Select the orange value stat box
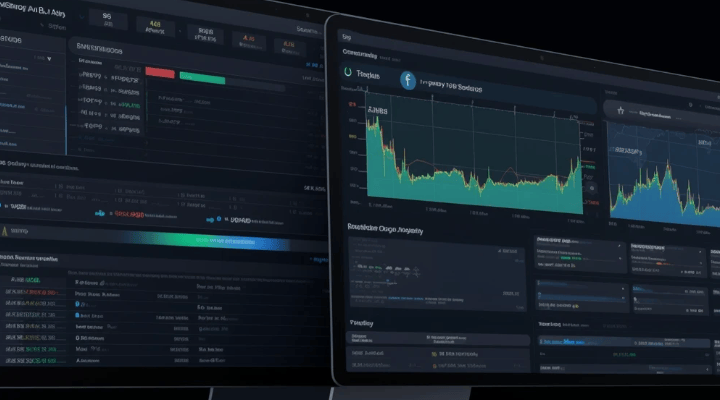The width and height of the screenshot is (720, 400). (249, 40)
